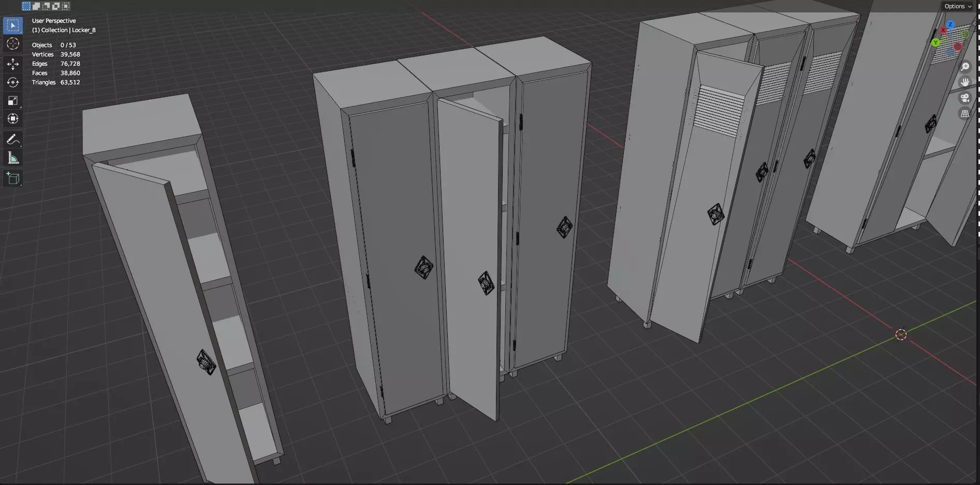Viewport: 980px width, 485px height.
Task: Click the 'User Perspective' overlay text
Action: (x=54, y=21)
